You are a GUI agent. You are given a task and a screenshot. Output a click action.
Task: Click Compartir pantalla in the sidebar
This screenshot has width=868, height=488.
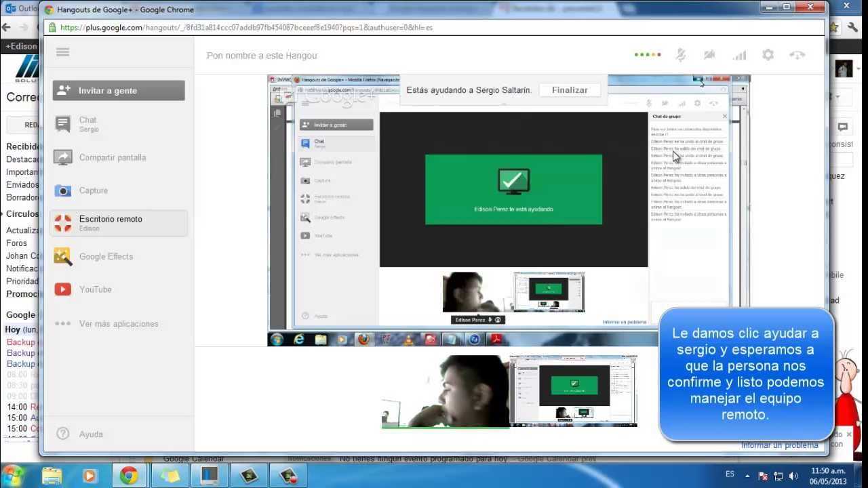pos(112,157)
